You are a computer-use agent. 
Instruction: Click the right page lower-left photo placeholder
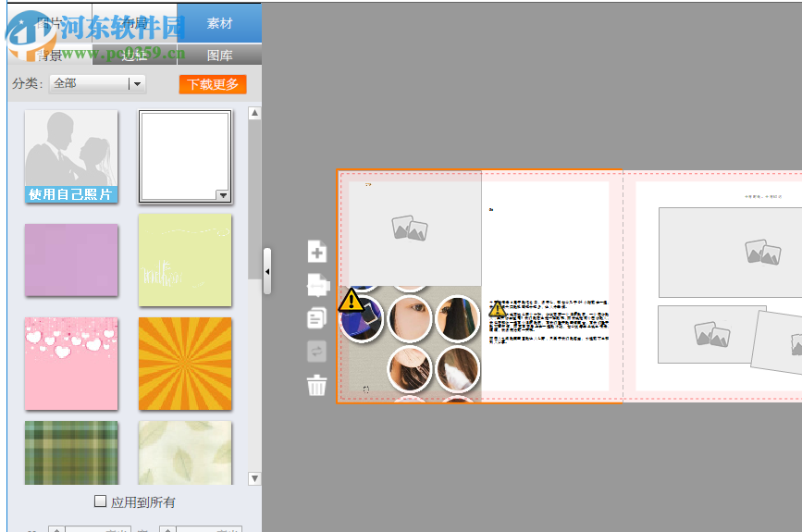711,335
